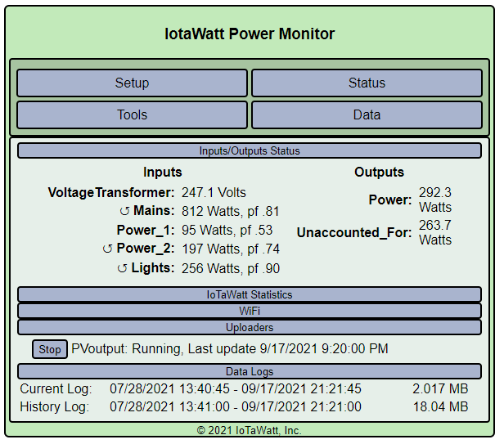Click the Current Log label
Image resolution: width=504 pixels, height=444 pixels.
(56, 388)
